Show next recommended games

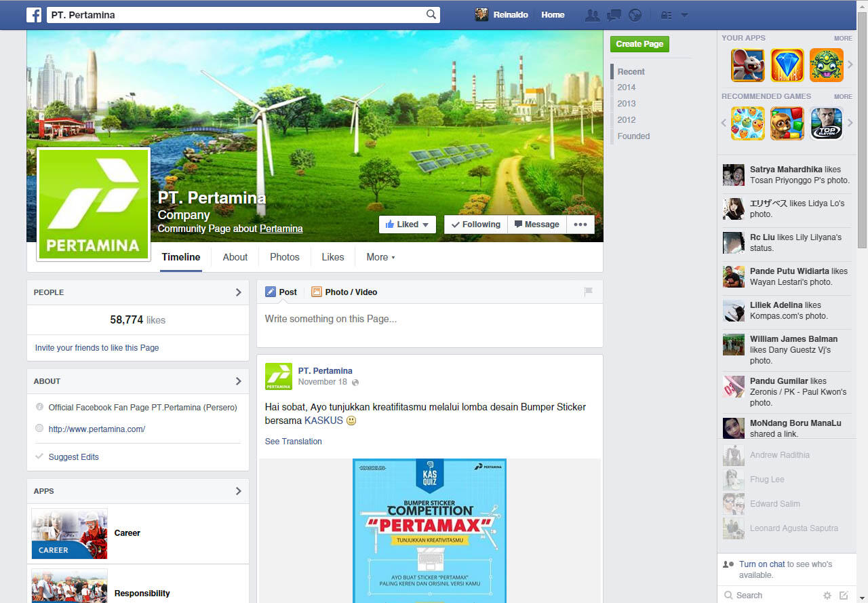(x=850, y=123)
